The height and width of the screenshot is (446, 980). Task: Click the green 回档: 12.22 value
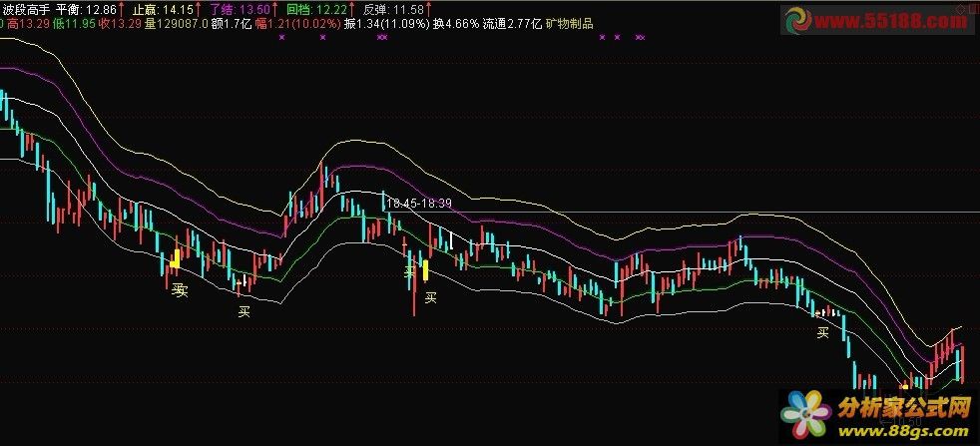pos(317,9)
